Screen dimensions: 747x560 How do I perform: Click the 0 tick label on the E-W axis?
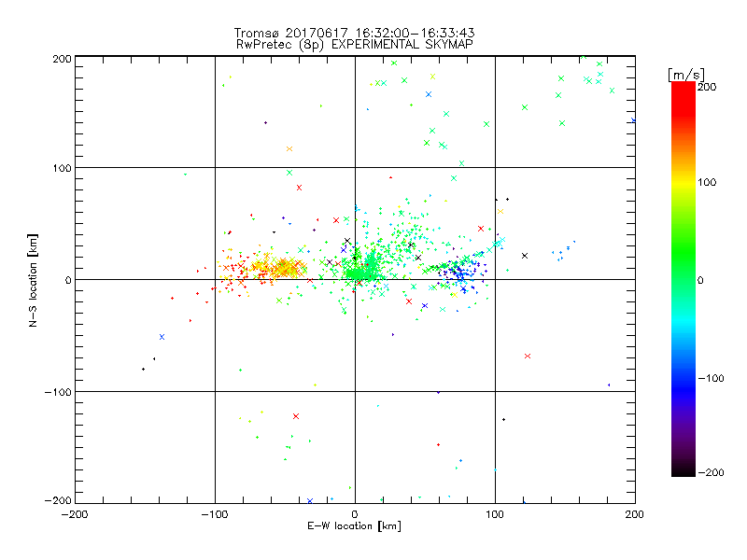[x=355, y=514]
